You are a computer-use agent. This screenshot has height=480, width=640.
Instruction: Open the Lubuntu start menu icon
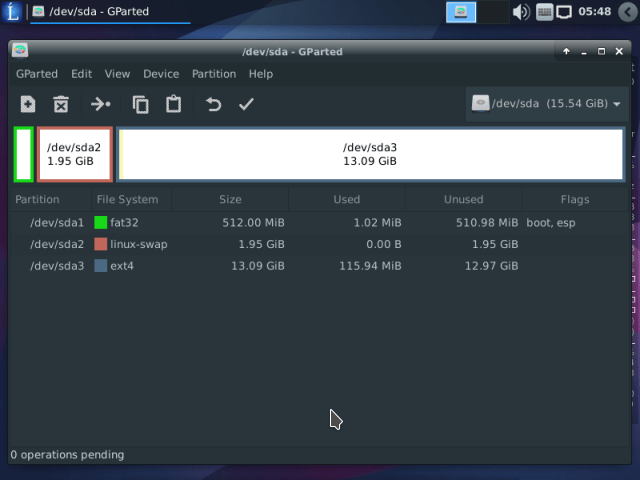[x=12, y=11]
